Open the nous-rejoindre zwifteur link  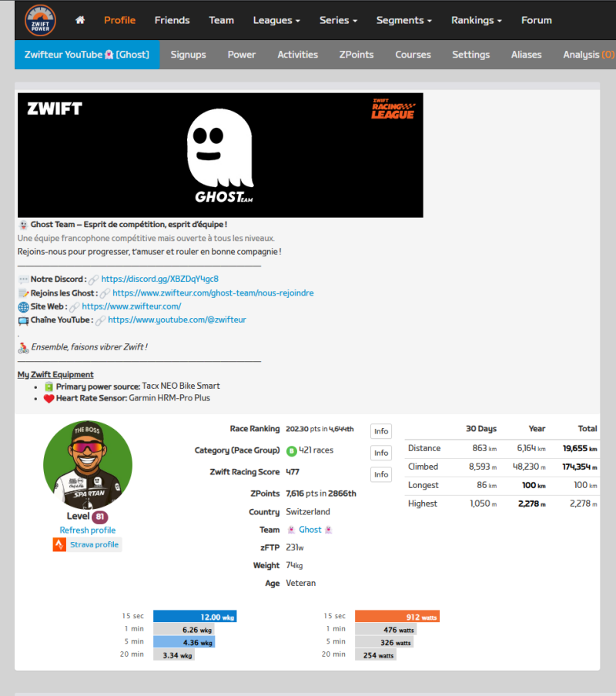coord(213,293)
